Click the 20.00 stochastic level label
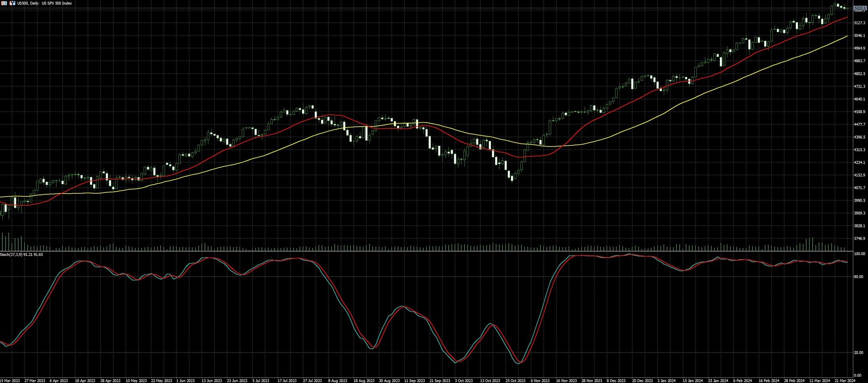 click(x=859, y=353)
